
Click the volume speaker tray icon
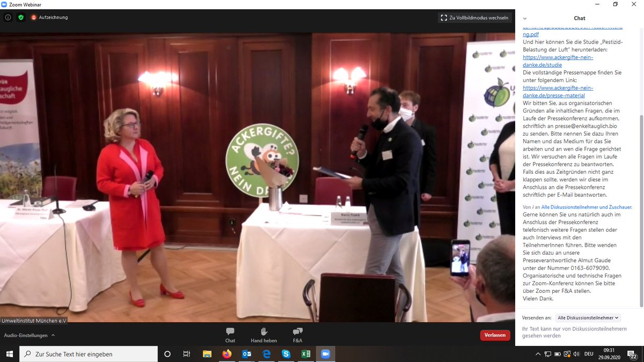pos(576,354)
